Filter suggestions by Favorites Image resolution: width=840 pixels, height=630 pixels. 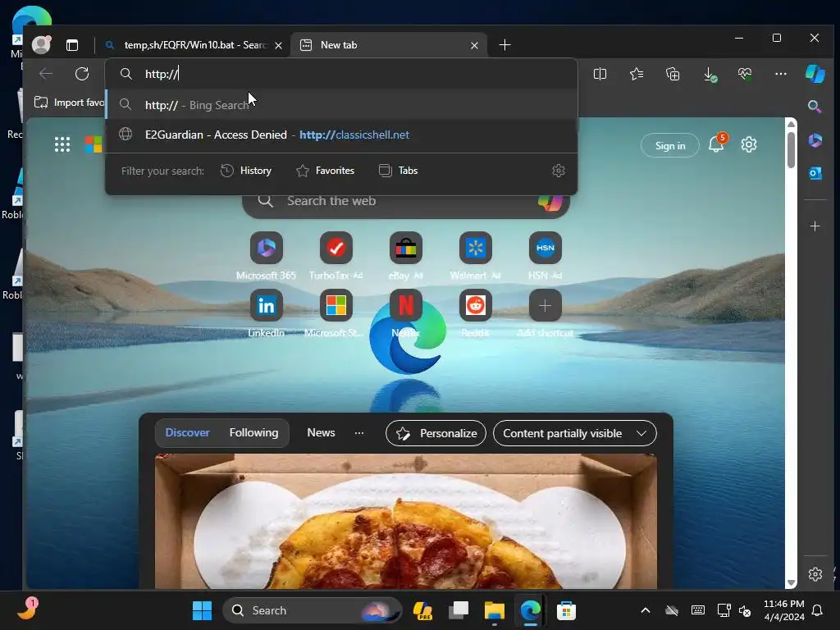click(x=325, y=171)
